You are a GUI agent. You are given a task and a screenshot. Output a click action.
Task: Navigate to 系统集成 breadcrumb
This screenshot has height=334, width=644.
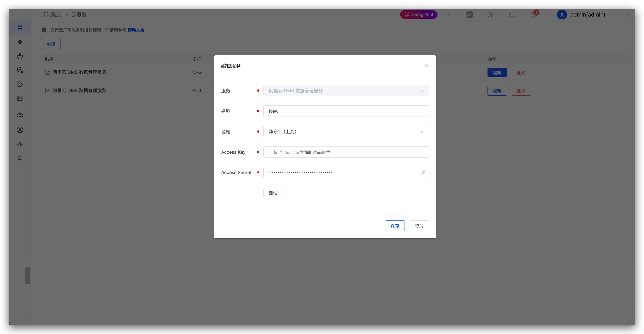coord(51,15)
